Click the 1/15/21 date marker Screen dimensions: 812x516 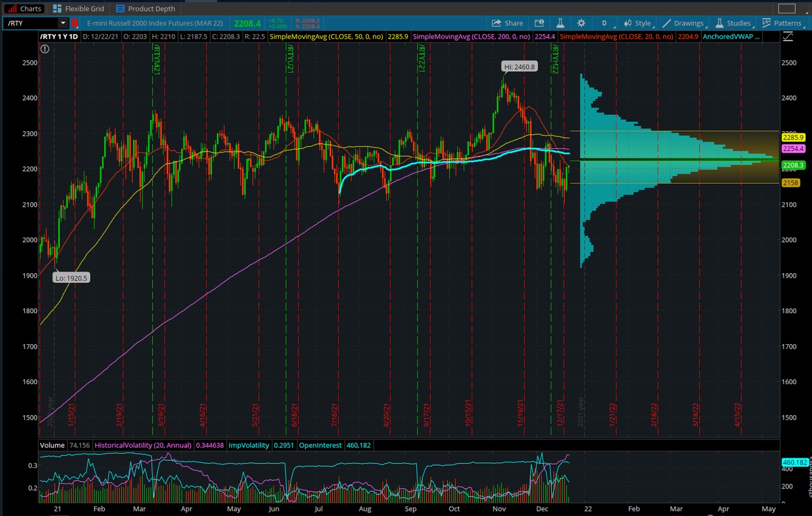coord(72,415)
